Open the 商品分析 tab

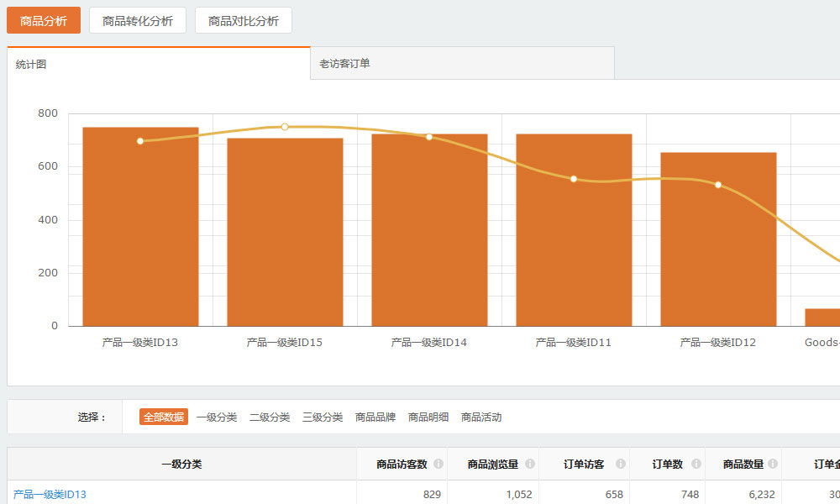(44, 20)
